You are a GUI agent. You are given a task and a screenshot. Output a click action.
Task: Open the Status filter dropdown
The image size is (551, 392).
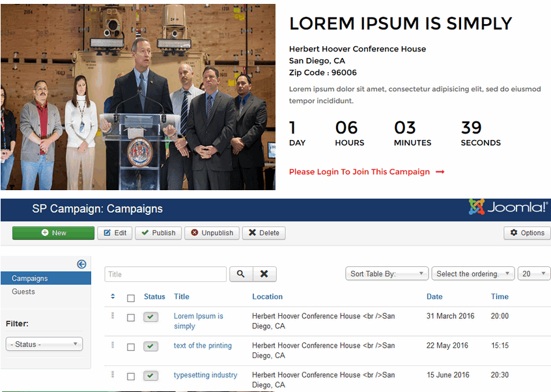pyautogui.click(x=44, y=344)
